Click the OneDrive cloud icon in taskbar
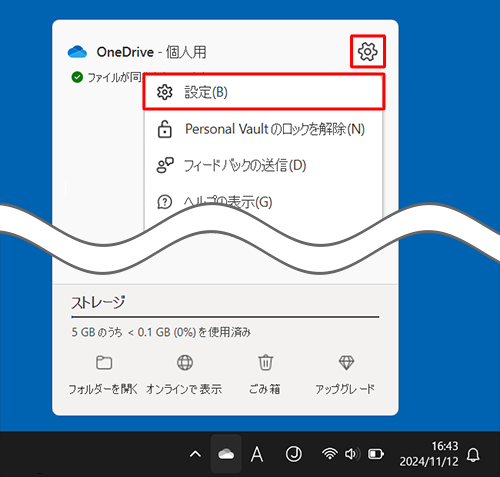This screenshot has width=500, height=477. coord(226,454)
